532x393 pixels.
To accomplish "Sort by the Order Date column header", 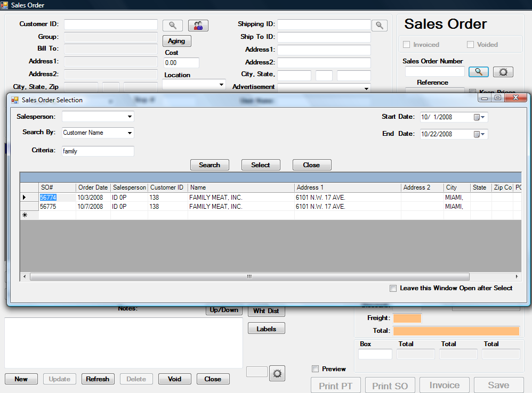I will tap(93, 187).
